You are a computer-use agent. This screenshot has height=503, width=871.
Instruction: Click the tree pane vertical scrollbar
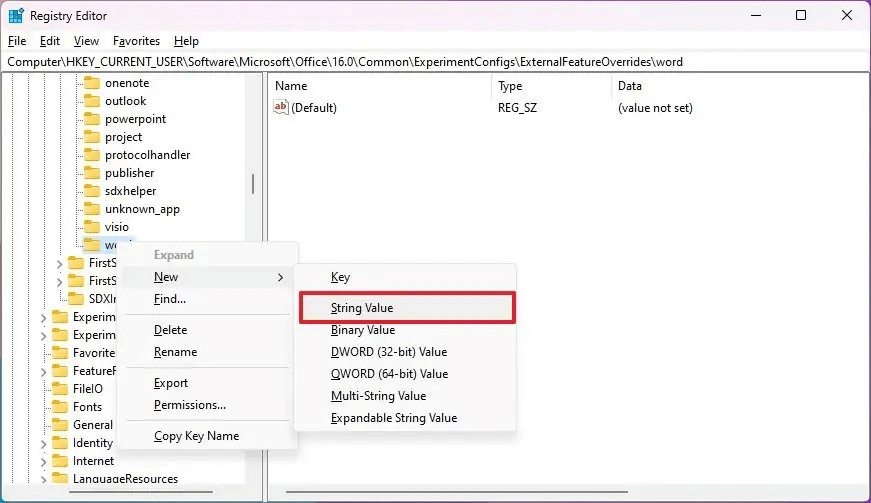point(253,184)
